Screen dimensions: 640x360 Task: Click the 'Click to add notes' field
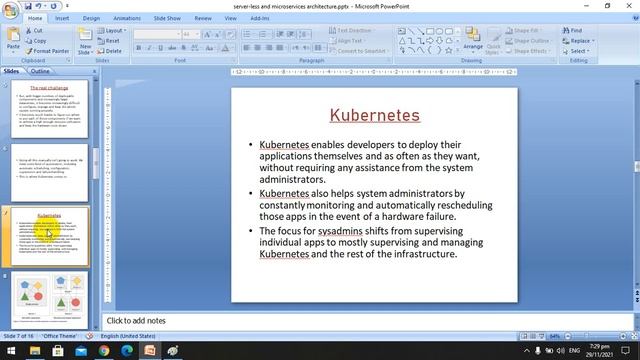[x=367, y=321]
